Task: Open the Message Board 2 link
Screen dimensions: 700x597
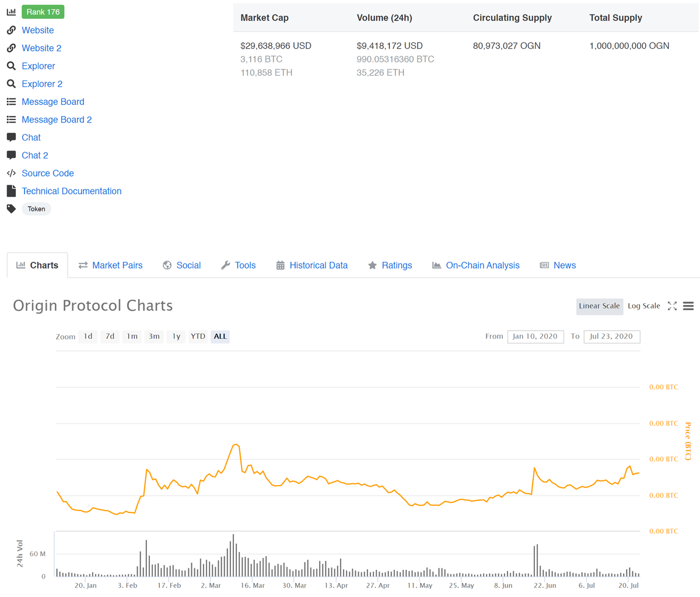Action: point(57,120)
